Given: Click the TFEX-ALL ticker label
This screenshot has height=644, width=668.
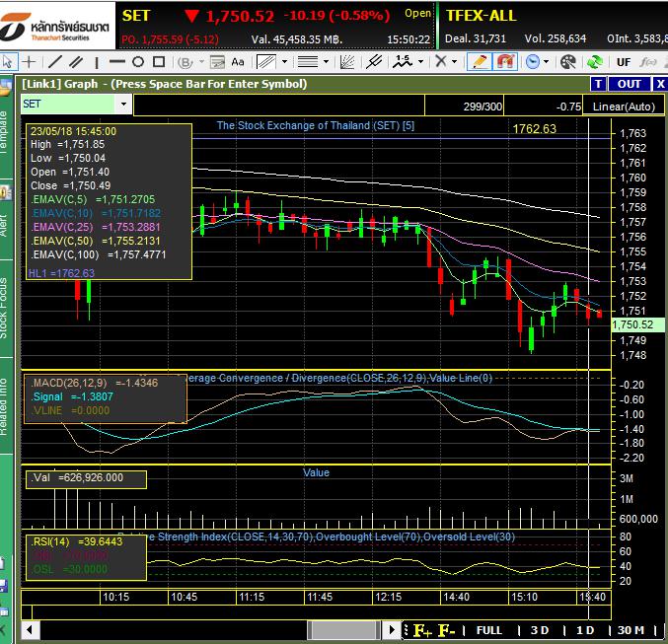Looking at the screenshot, I should tap(481, 16).
